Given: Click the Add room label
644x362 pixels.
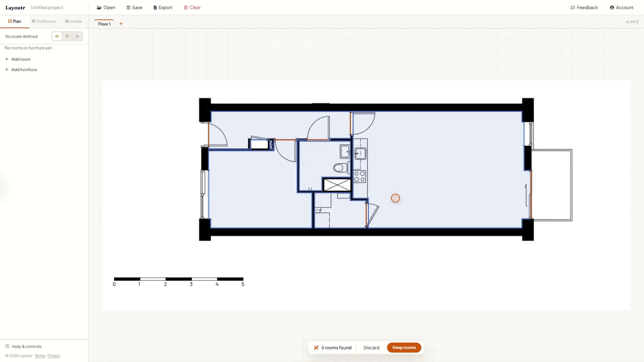Looking at the screenshot, I should click(21, 59).
